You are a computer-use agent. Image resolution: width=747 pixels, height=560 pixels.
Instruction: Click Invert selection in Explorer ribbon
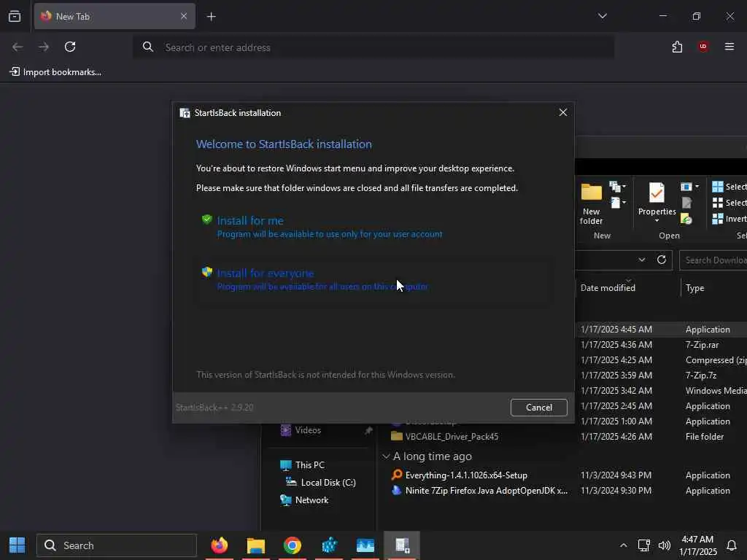[729, 219]
